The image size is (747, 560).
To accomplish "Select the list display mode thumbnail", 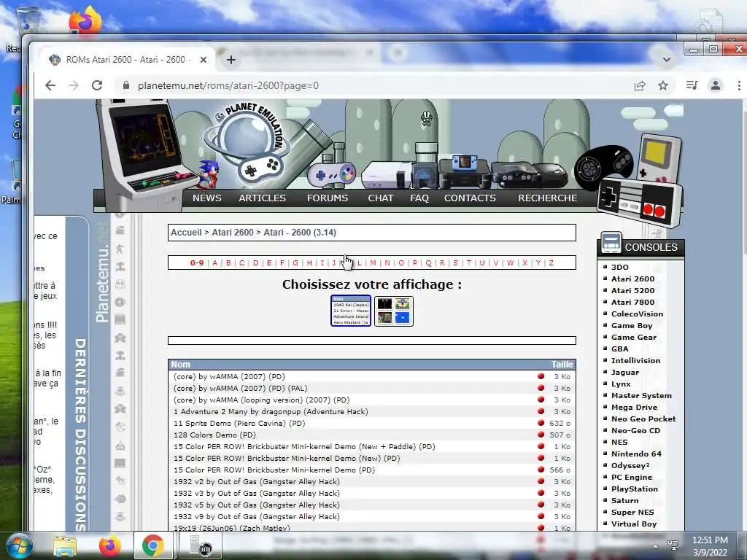I will pos(351,311).
